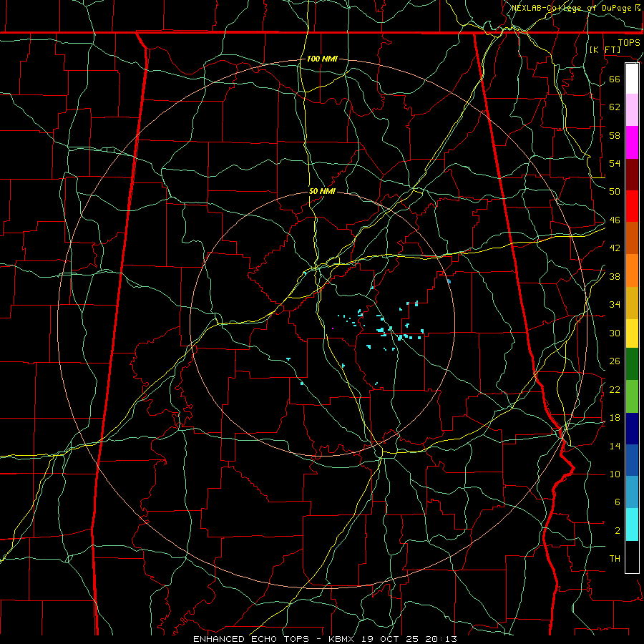Click the "46" legend value
Image resolution: width=644 pixels, height=644 pixels.
615,220
